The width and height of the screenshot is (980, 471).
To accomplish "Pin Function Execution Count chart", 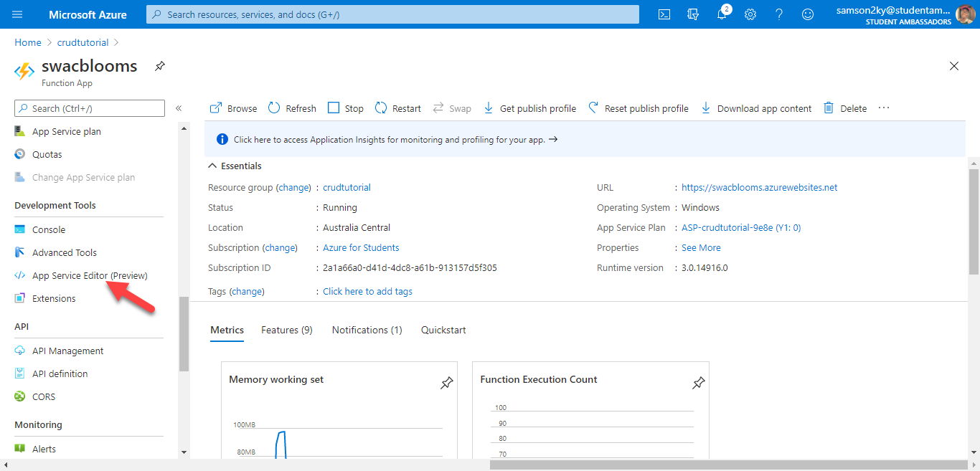I will click(698, 383).
